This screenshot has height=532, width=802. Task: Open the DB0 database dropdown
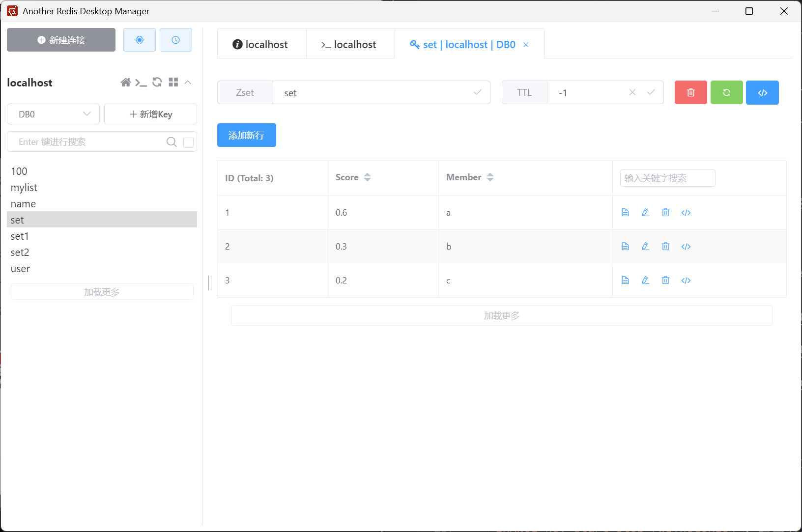pyautogui.click(x=53, y=114)
